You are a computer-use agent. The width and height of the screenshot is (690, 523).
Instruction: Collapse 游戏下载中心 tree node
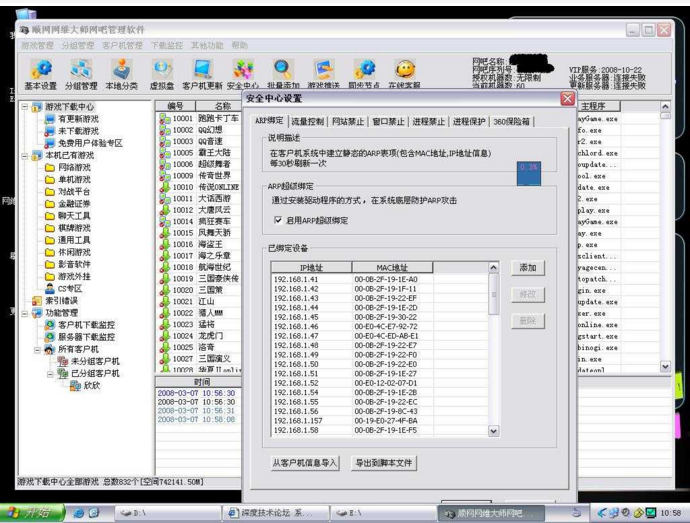point(25,107)
